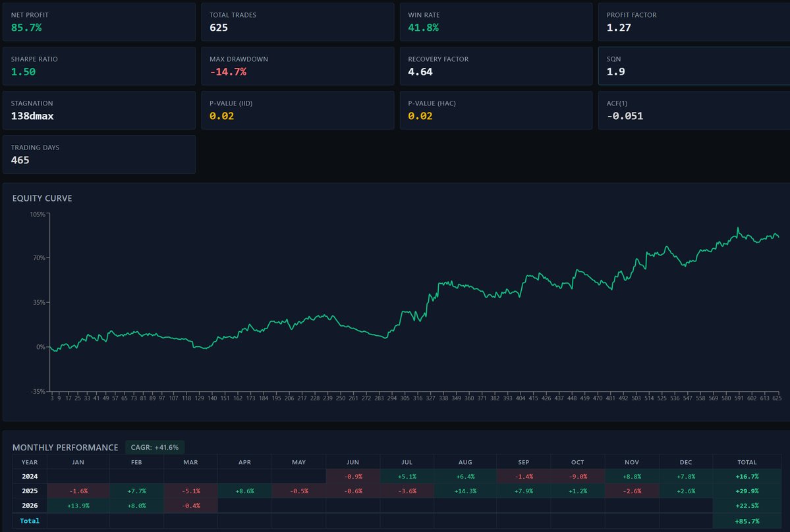
Task: Select the P-VALUE (IID) metric
Action: [297, 110]
